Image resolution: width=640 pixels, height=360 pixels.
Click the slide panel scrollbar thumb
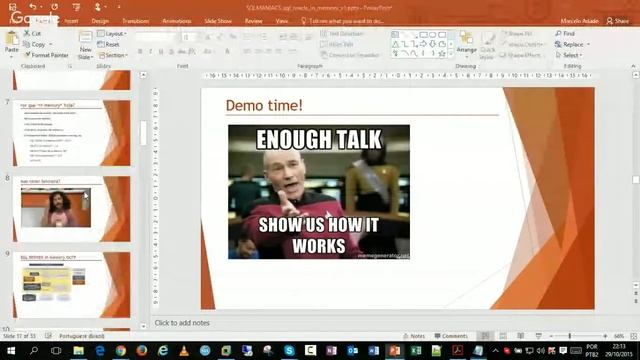[143, 133]
